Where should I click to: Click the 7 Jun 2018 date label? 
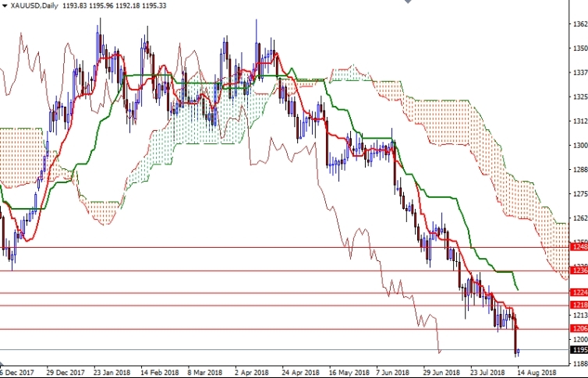tap(392, 373)
